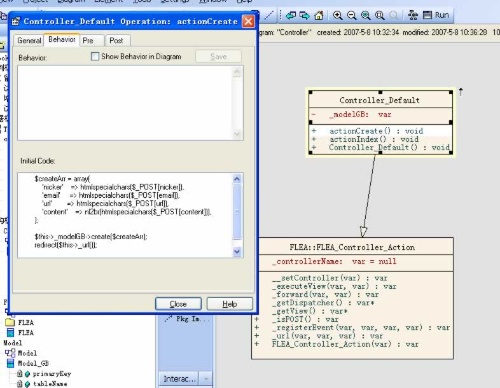This screenshot has width=500, height=388.
Task: Select the FLEA class item with blue icon
Action: (x=26, y=333)
